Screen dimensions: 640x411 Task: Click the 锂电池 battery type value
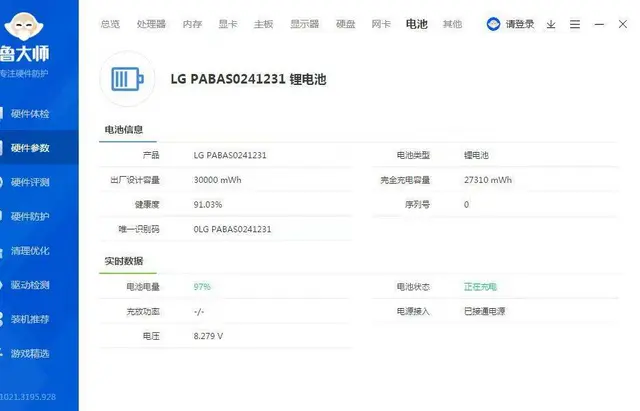pos(476,155)
